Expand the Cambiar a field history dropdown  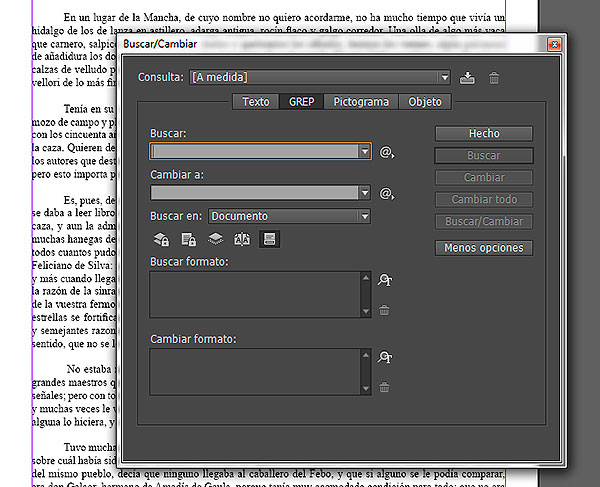[x=365, y=193]
